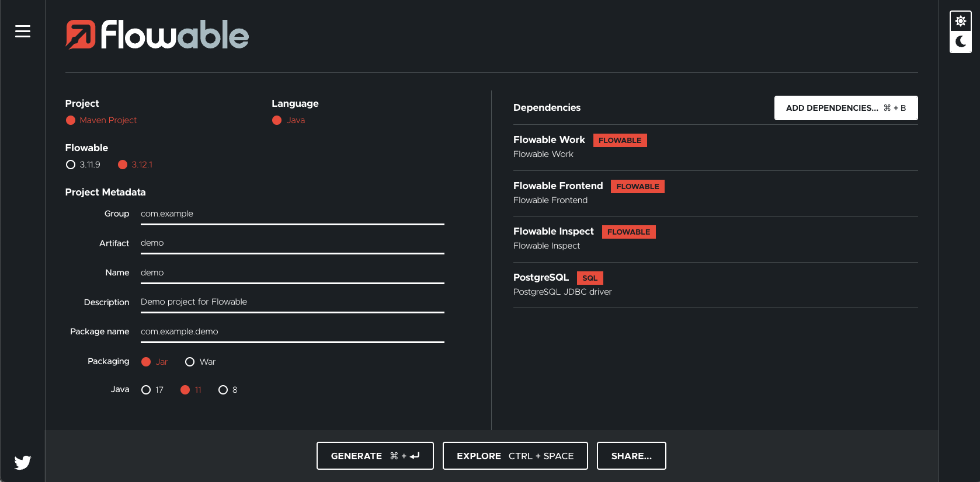Select Java version 8
Viewport: 980px width, 482px height.
pyautogui.click(x=223, y=390)
